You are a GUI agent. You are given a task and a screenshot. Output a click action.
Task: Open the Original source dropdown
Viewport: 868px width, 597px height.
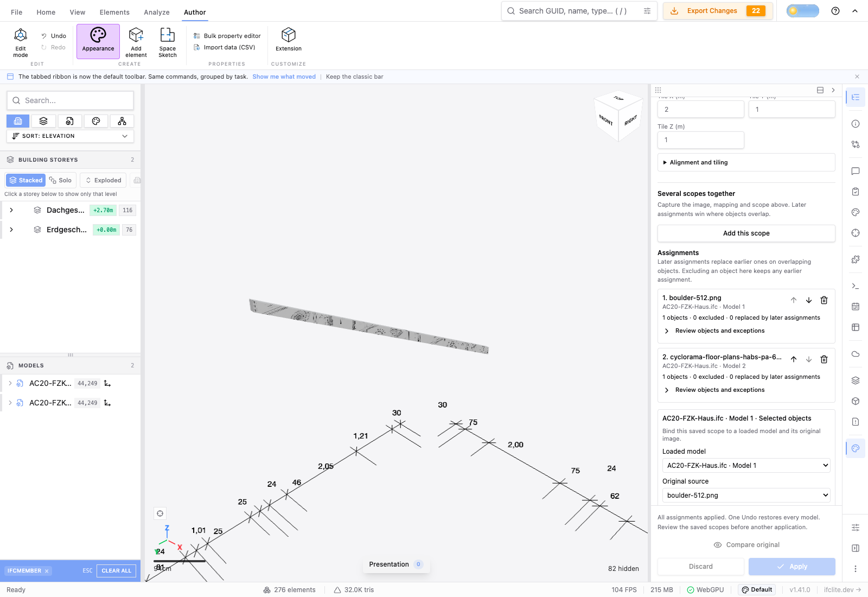click(x=746, y=496)
